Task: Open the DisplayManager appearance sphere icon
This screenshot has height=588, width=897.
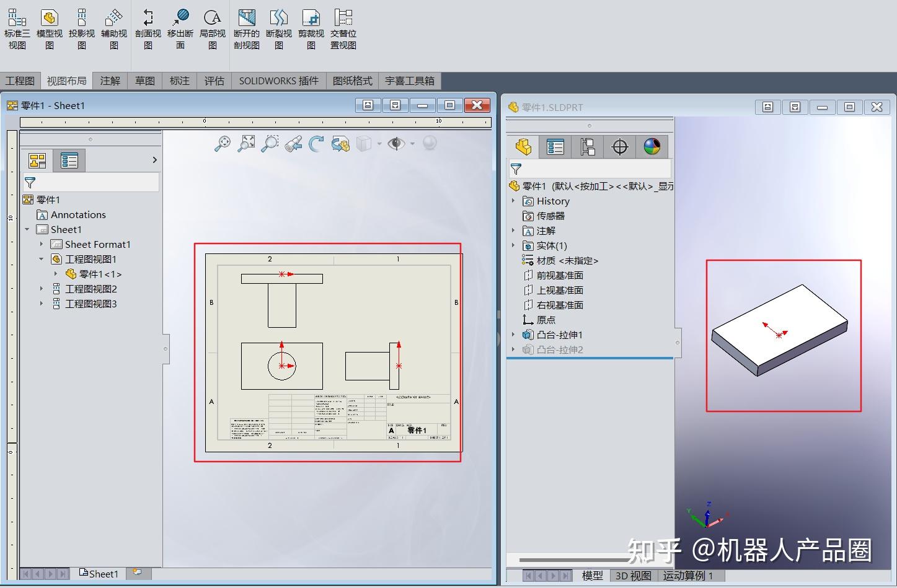Action: [652, 146]
